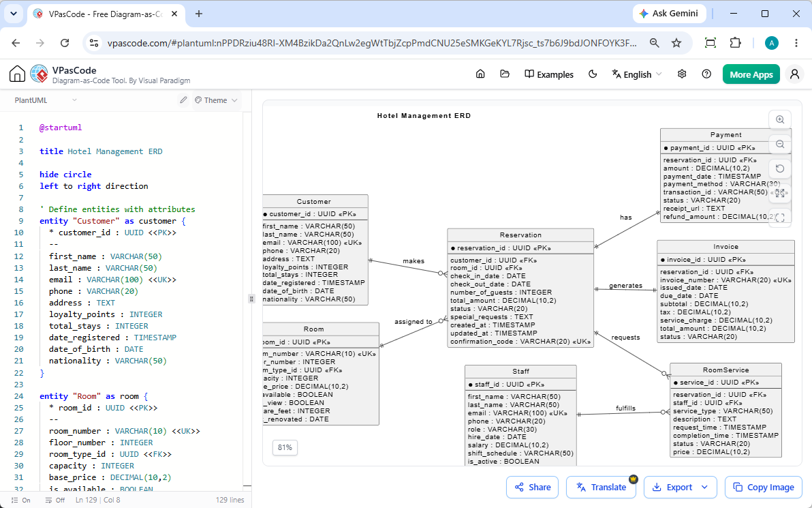Open Chrome three-dot menu

(x=796, y=43)
